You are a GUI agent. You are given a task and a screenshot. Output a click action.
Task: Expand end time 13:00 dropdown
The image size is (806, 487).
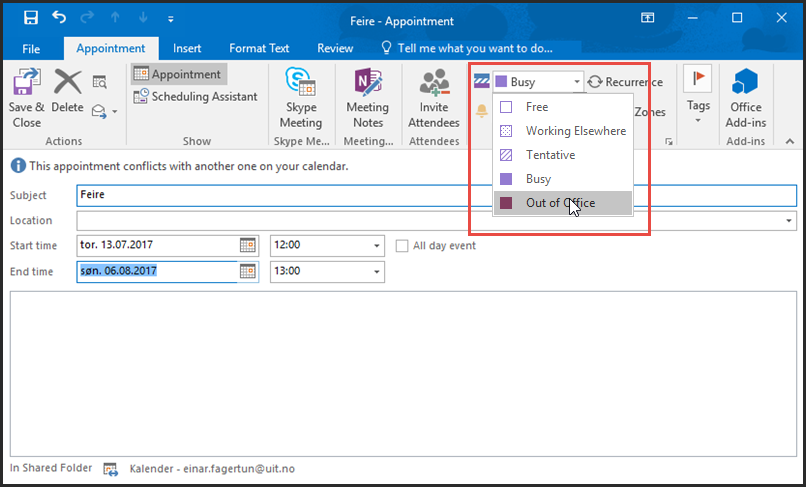tap(377, 272)
